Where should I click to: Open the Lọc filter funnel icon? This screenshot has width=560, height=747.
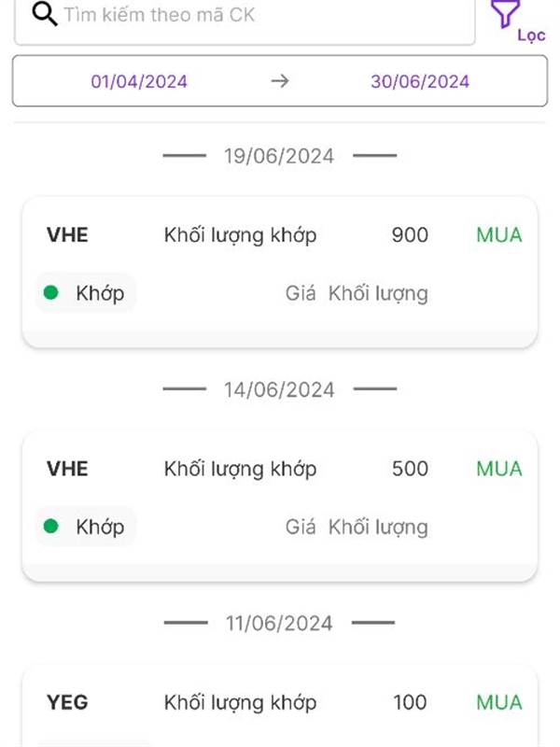coord(505,13)
